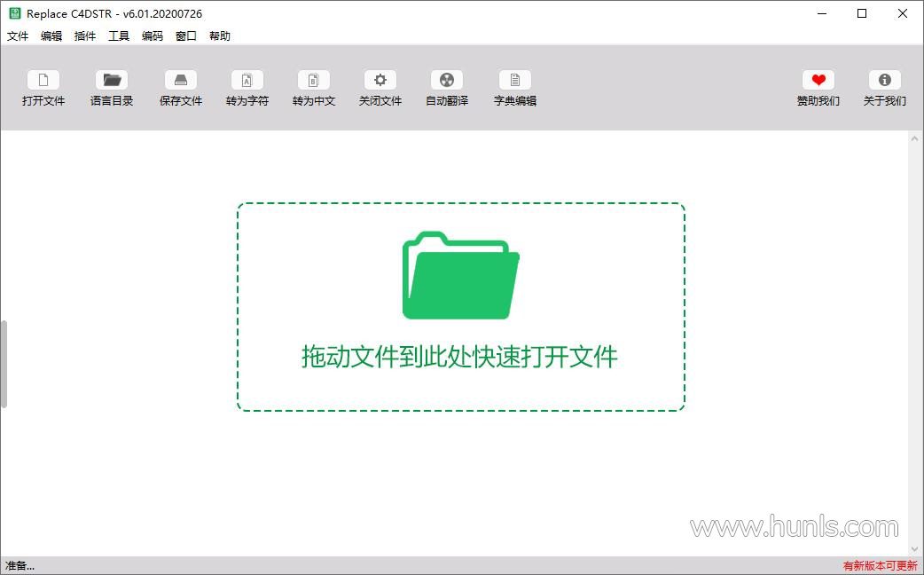Open the 关于我们 info icon

click(885, 80)
